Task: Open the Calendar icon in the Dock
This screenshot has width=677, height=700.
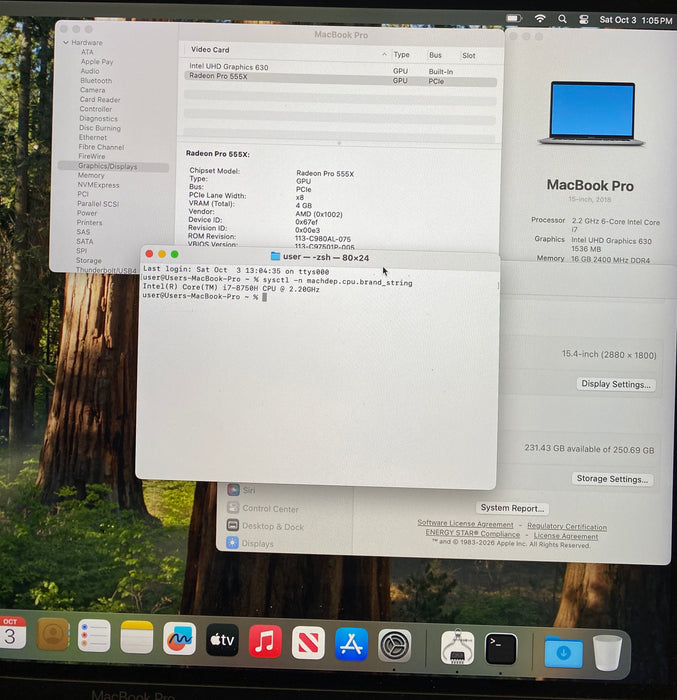Action: (12, 633)
